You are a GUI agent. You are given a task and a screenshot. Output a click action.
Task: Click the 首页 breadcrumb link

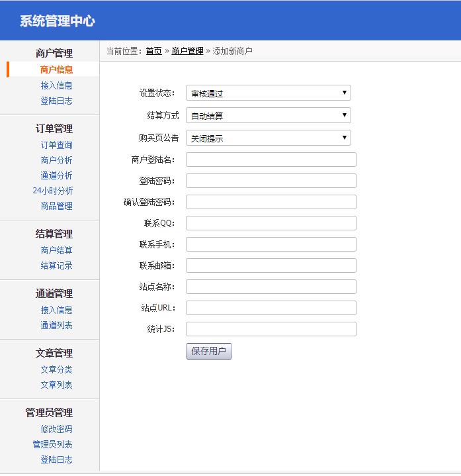[x=153, y=51]
